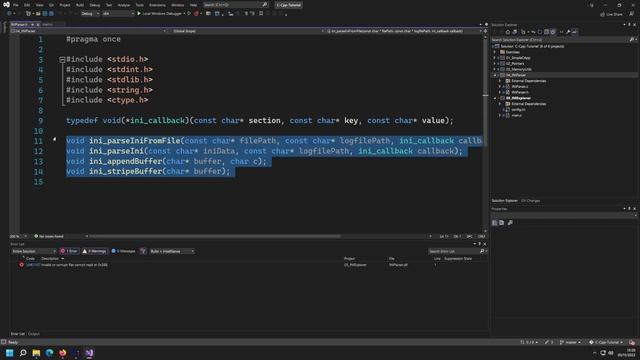
Task: Click the Error List build filter icon
Action: [143, 251]
